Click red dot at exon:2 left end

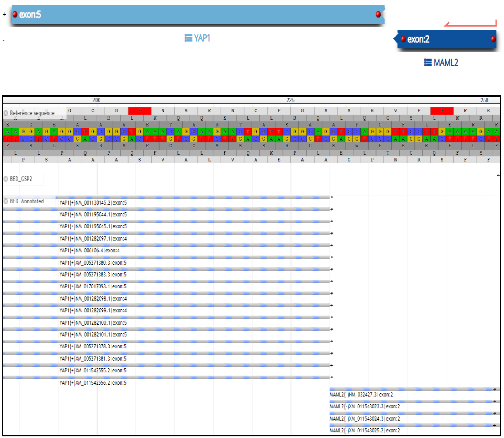coord(403,39)
